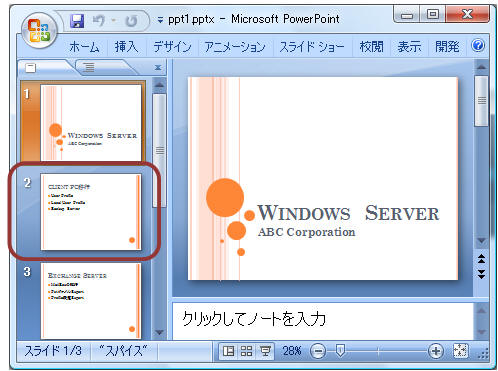Switch to Normal view in status bar
Viewport: 498px width, 371px height.
(x=228, y=351)
